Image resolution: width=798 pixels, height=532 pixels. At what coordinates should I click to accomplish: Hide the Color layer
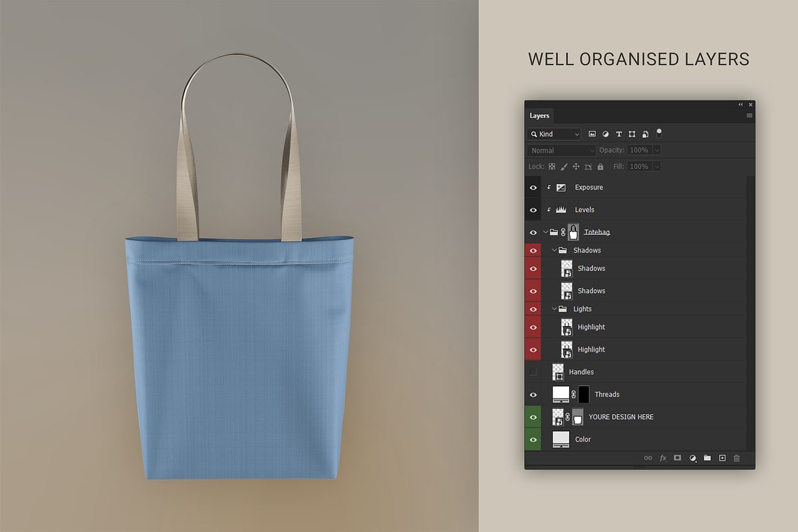coord(533,440)
